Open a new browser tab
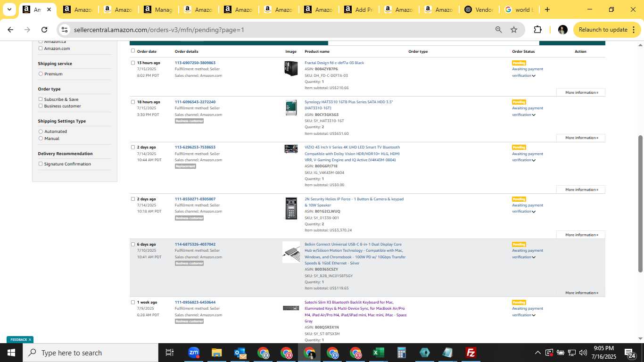The height and width of the screenshot is (362, 644). [x=547, y=9]
